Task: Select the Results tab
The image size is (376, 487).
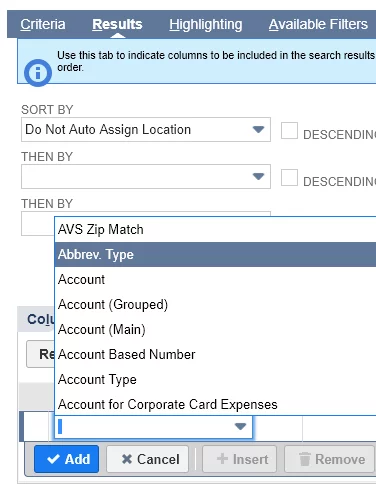Action: 117,24
